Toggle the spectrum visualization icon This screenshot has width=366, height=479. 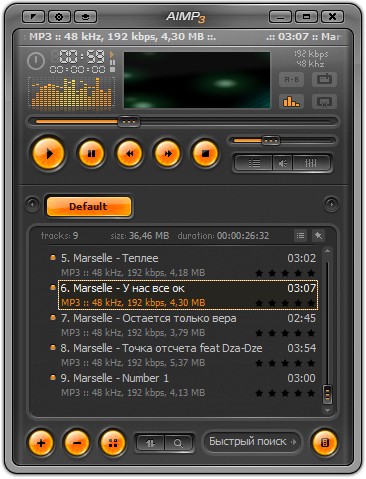(291, 101)
